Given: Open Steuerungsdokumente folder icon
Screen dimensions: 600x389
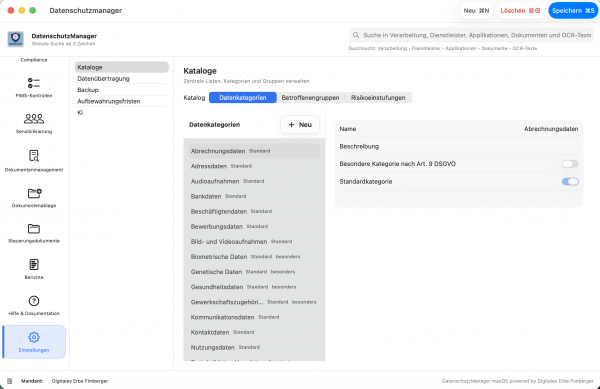Looking at the screenshot, I should point(34,229).
